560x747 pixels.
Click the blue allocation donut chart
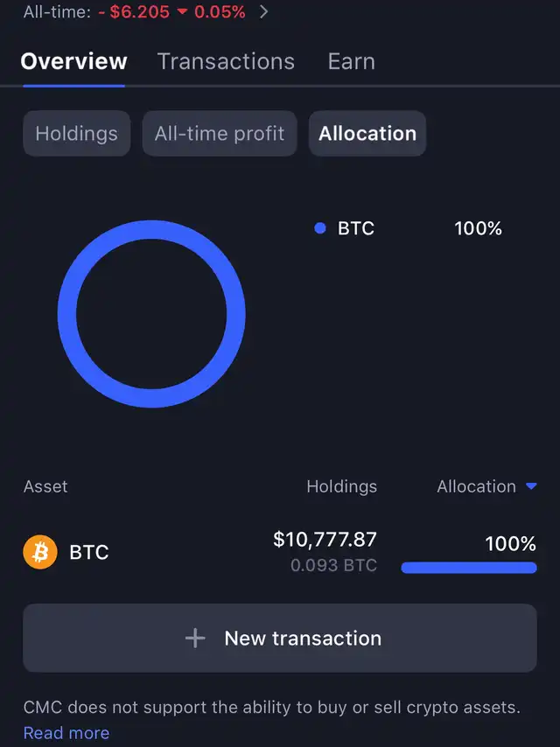click(151, 231)
